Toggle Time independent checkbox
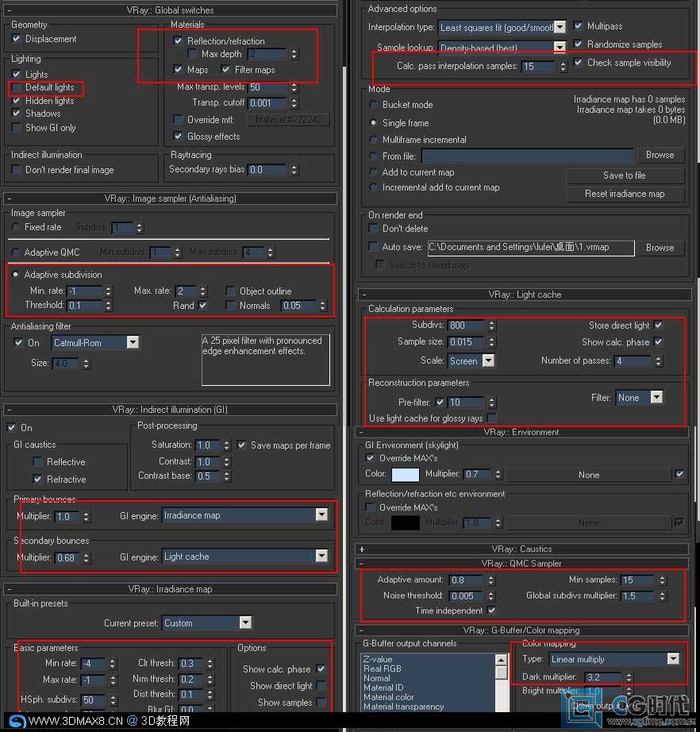Image resolution: width=700 pixels, height=732 pixels. 491,611
